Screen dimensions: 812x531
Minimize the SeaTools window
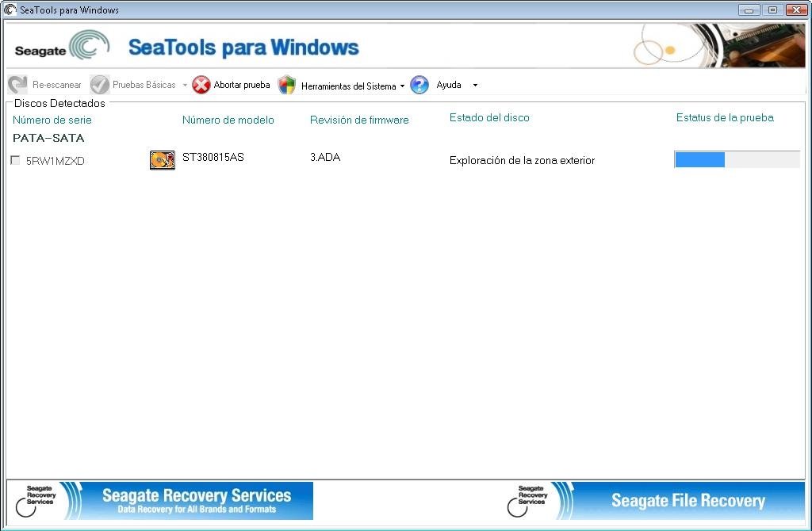tap(749, 10)
